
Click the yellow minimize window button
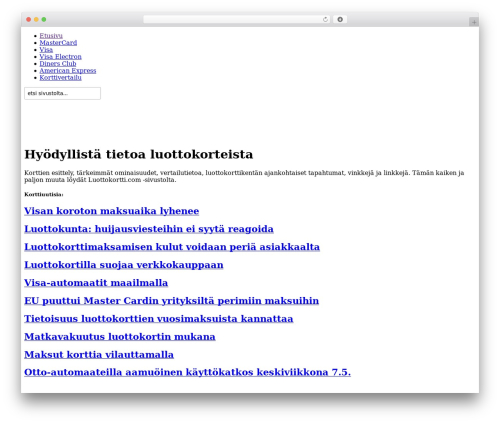pos(36,20)
